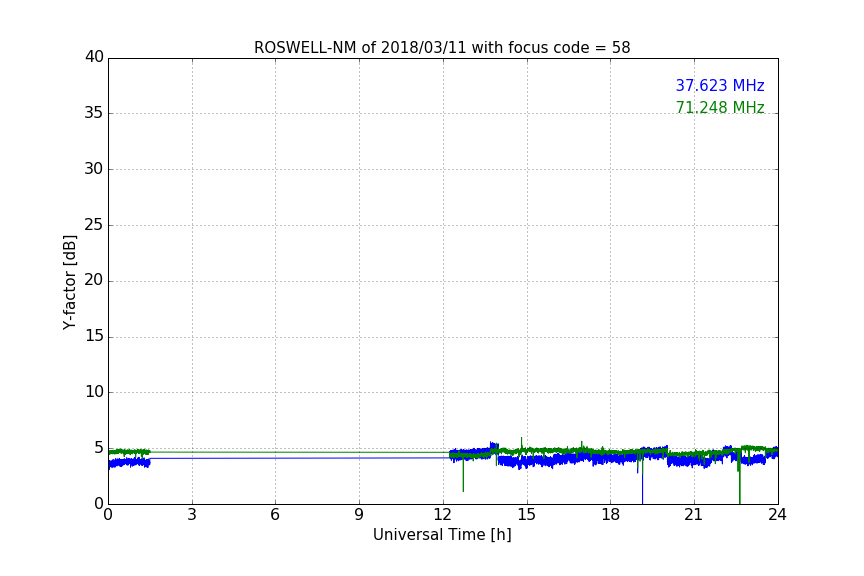The height and width of the screenshot is (576, 864).
Task: Click the green downward spike between 12 and 15 hours
Action: pos(463,475)
